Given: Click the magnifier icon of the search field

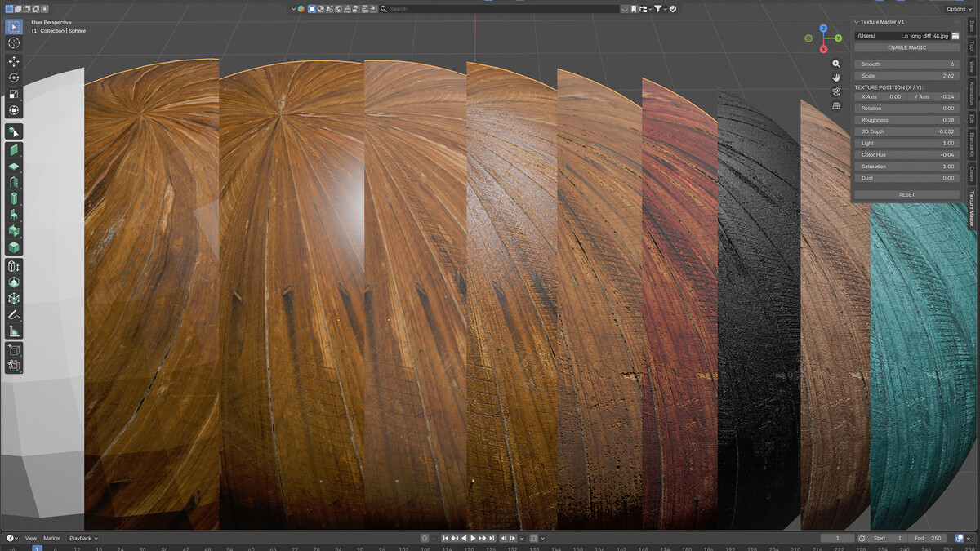Looking at the screenshot, I should (x=384, y=9).
